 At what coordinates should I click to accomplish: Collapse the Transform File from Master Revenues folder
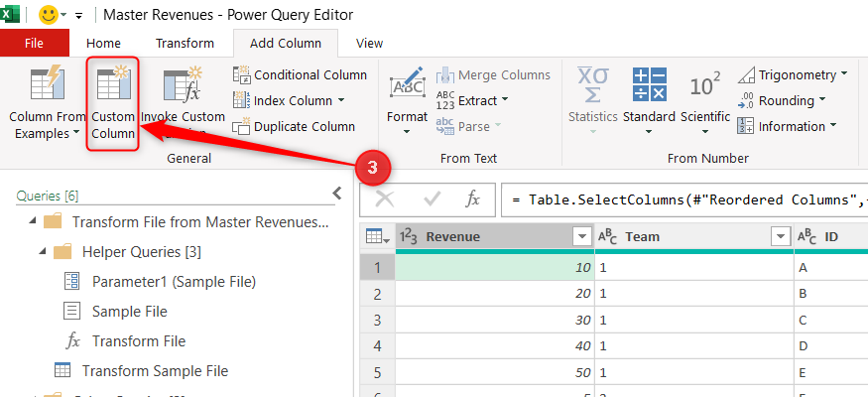click(33, 221)
